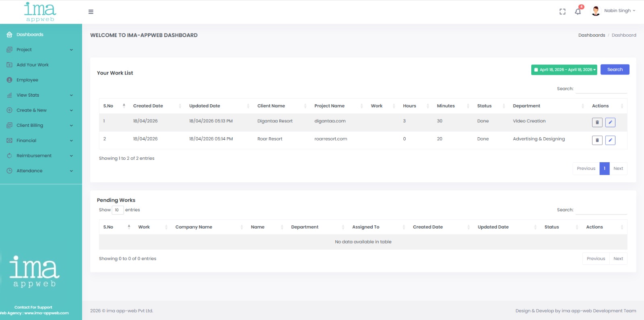Go to Employee sidebar item
Viewport: 644px width, 320px height.
point(27,80)
